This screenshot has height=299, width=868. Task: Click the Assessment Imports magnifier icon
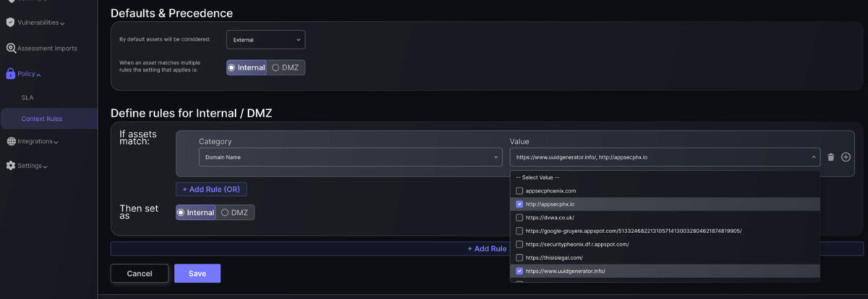[11, 49]
